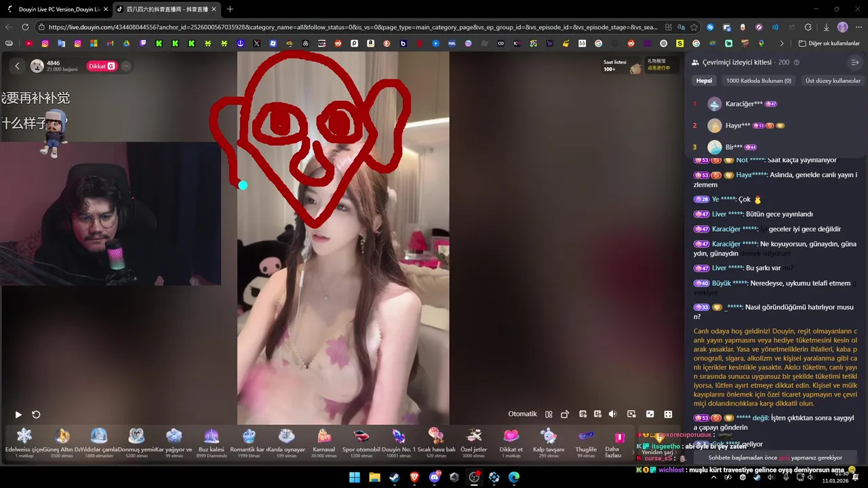Open help icon beside viewer count
This screenshot has height=488, width=868.
pos(796,62)
